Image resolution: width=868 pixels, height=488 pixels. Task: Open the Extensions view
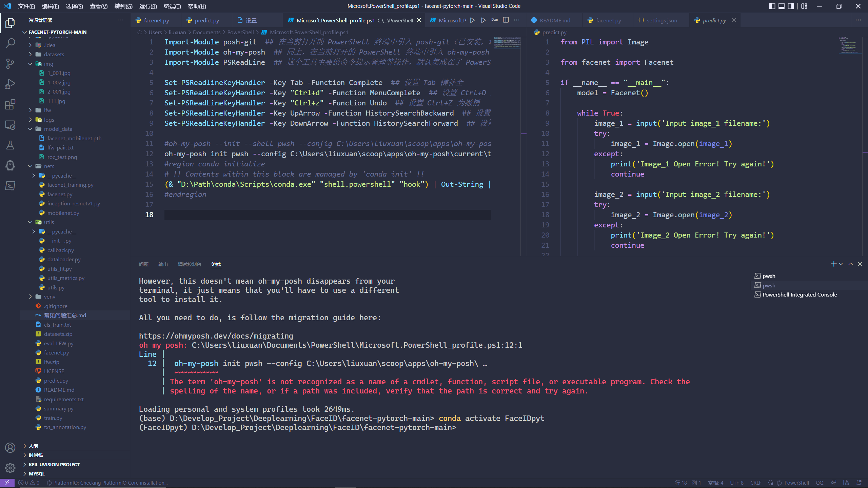click(10, 104)
